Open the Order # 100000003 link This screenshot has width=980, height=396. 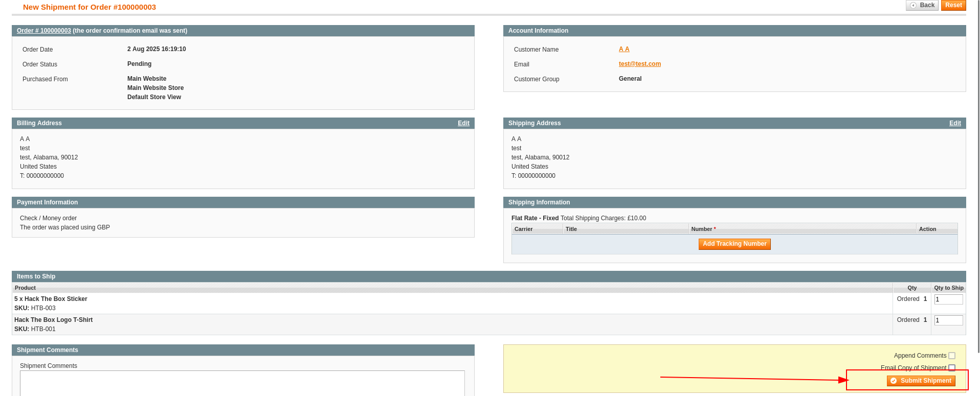click(44, 31)
